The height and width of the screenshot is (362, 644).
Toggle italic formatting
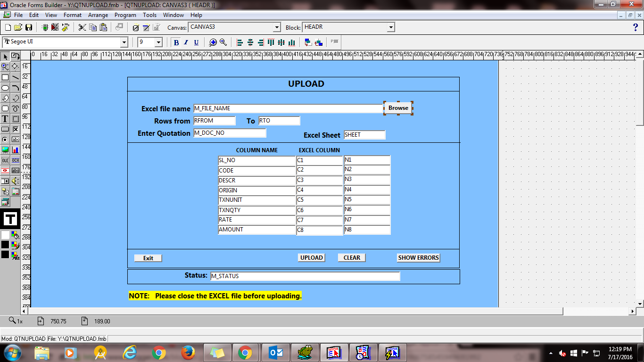(x=185, y=42)
